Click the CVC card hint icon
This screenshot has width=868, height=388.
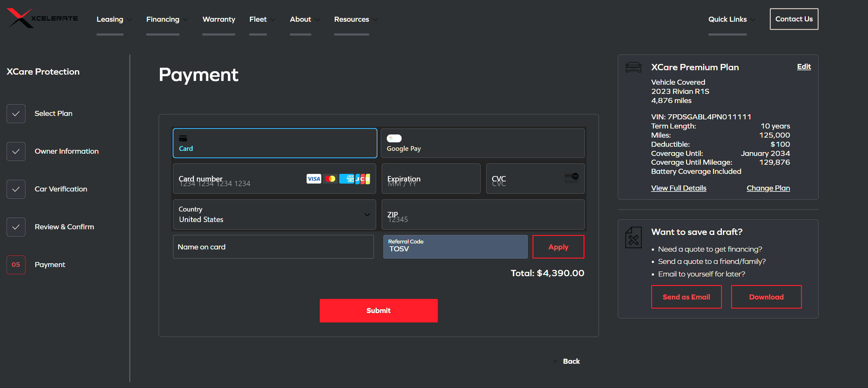571,178
